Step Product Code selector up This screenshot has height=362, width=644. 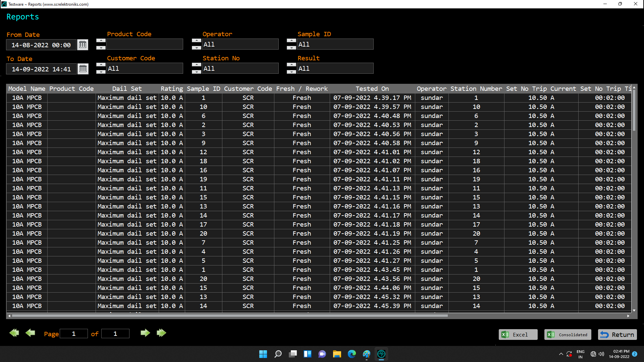101,41
